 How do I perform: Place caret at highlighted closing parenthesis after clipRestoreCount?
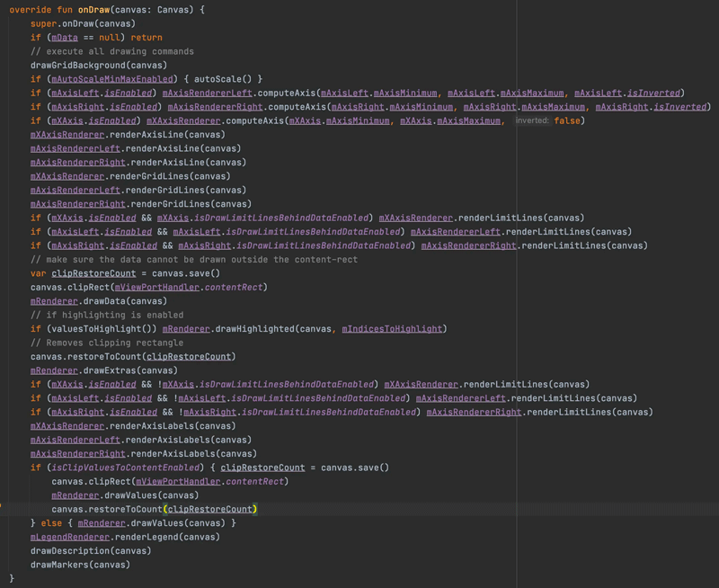pos(255,509)
